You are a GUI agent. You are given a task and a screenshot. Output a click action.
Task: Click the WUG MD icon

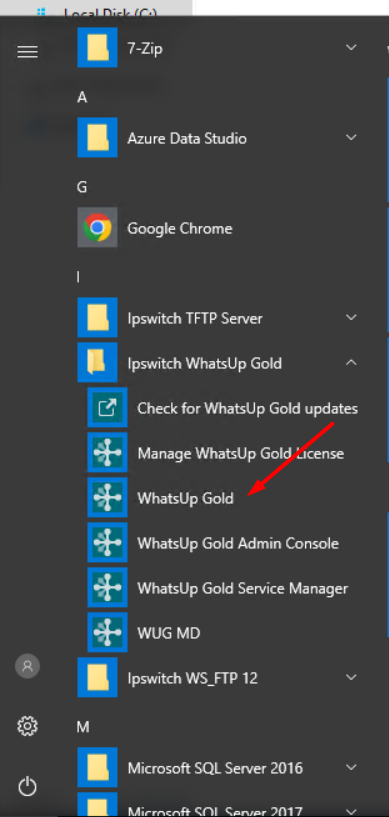point(107,633)
